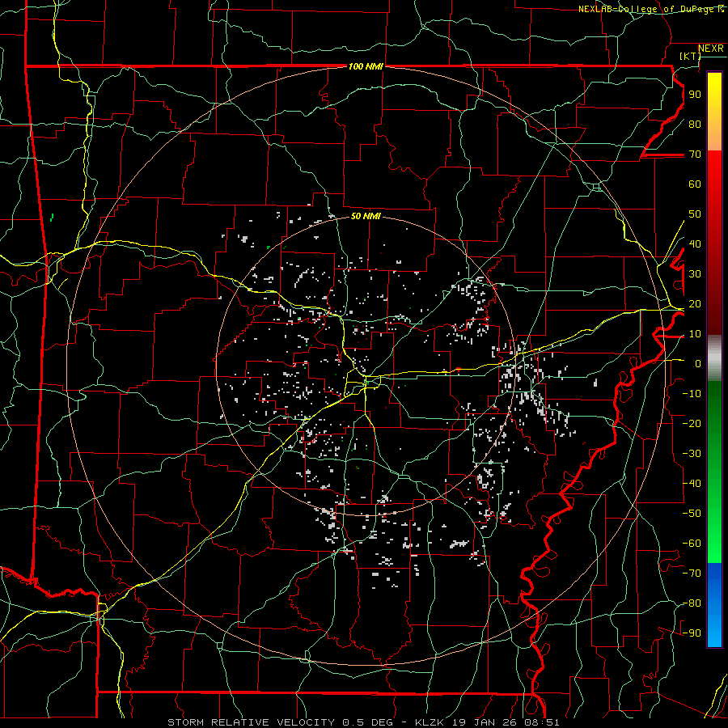Click the "-60" scale label
This screenshot has width=728, height=728.
(x=692, y=544)
